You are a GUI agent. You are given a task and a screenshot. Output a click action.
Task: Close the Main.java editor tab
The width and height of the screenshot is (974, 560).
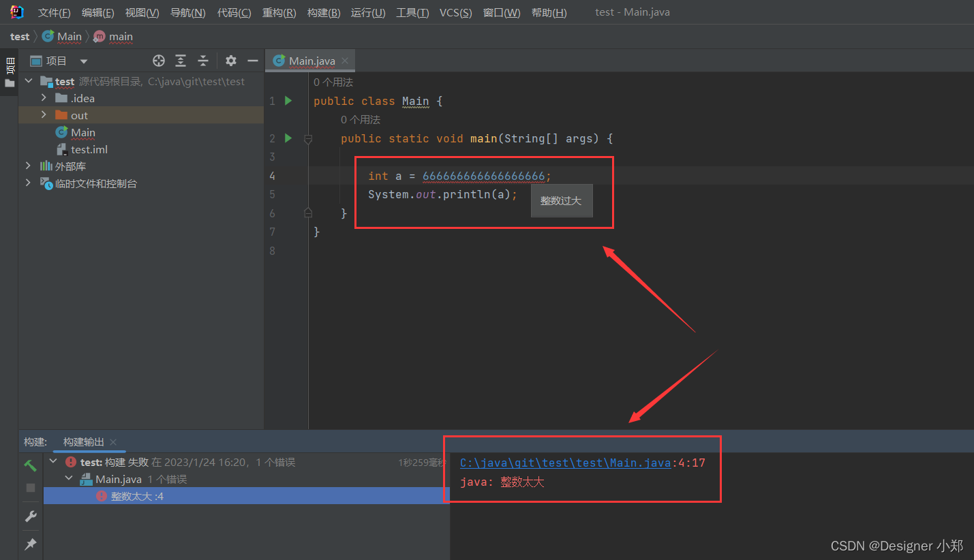coord(345,61)
